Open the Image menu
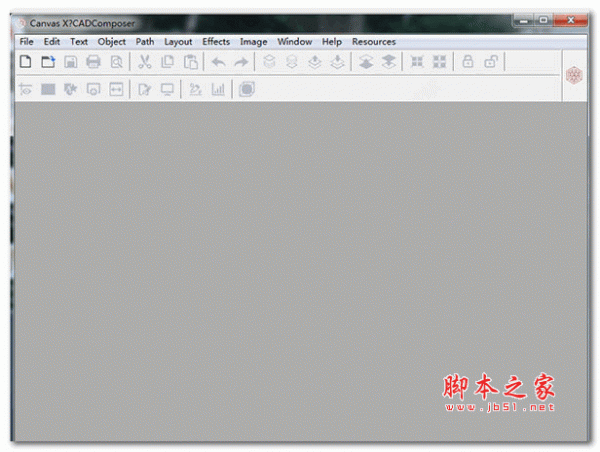The image size is (600, 452). [254, 42]
